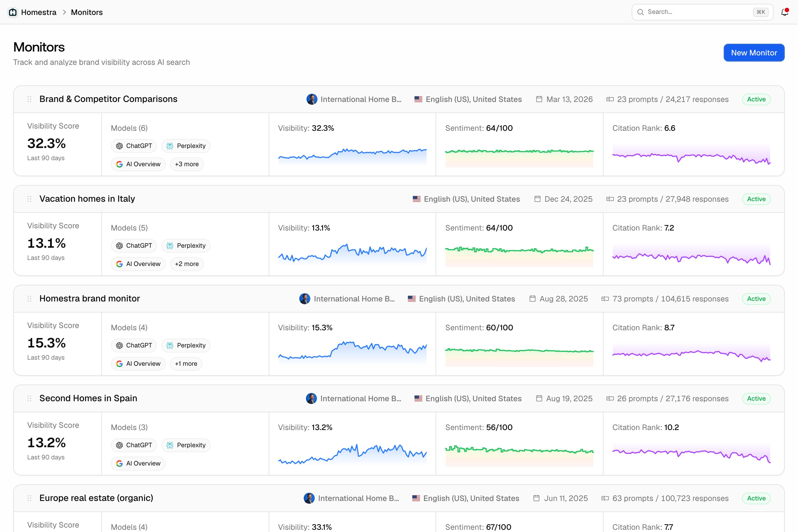
Task: Expand +2 more models in Vacation homes in Italy
Action: point(186,264)
